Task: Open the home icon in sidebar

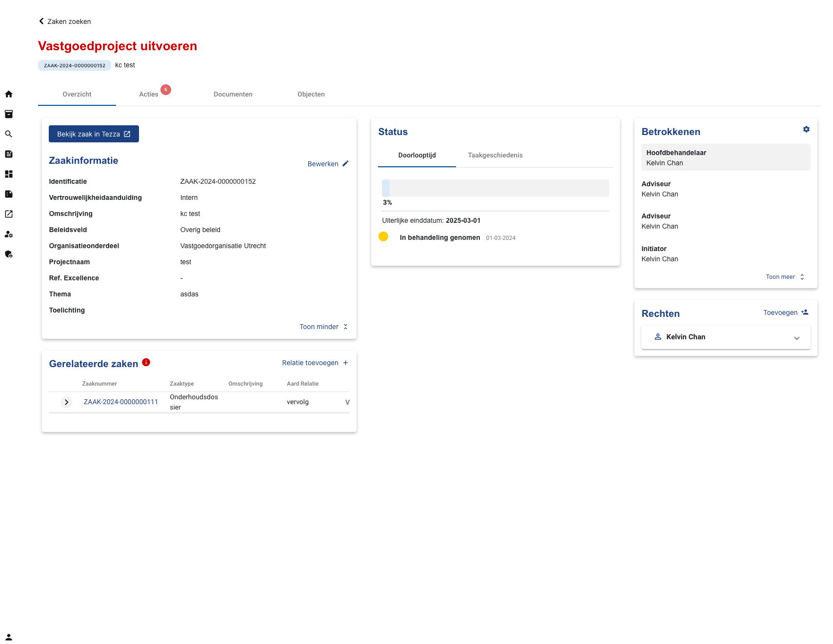Action: coord(9,94)
